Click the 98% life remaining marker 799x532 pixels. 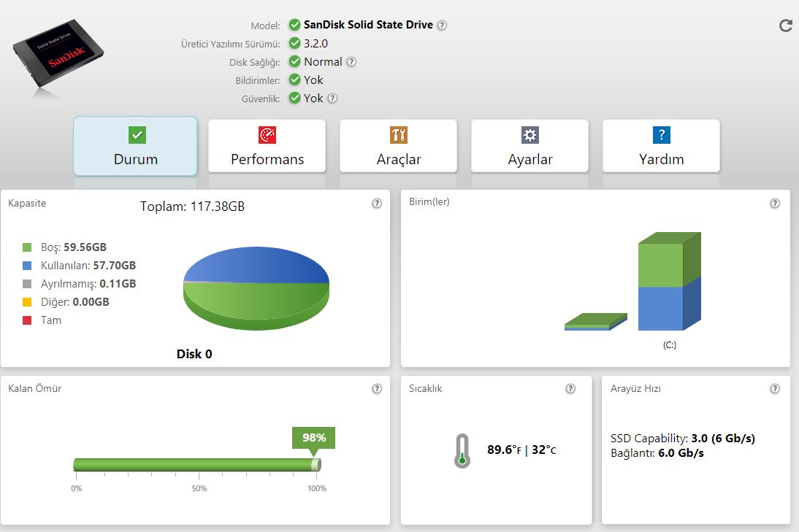click(313, 439)
